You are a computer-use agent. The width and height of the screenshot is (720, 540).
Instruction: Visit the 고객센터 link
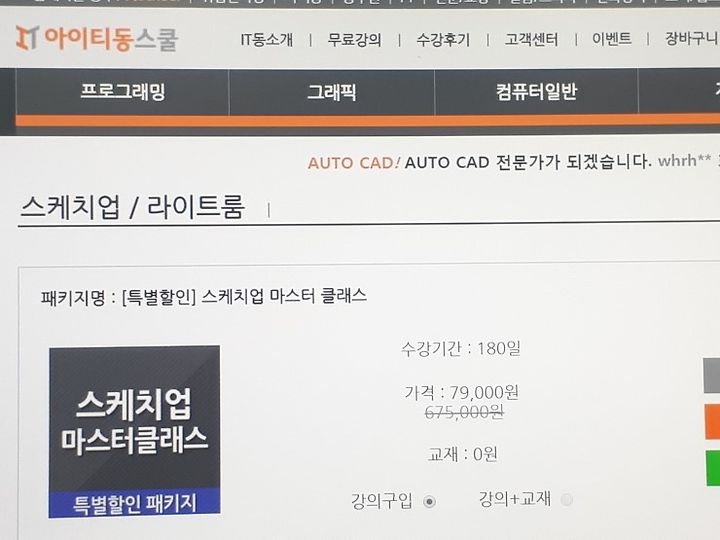[x=531, y=39]
